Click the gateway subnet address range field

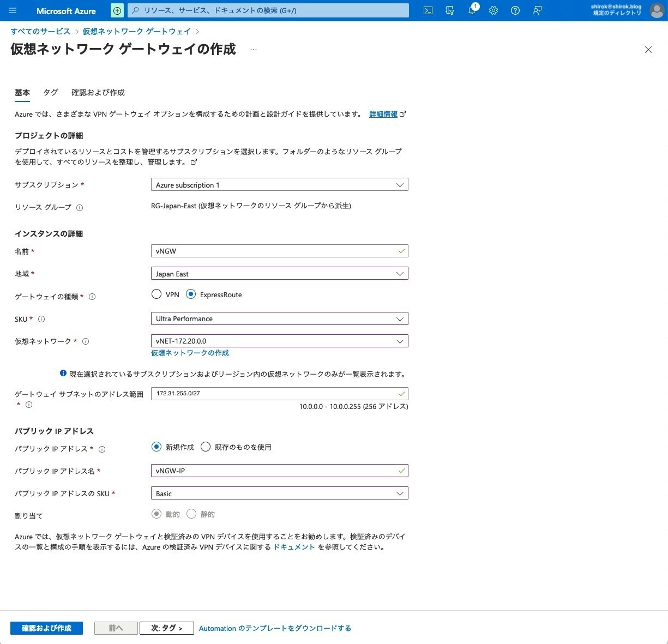[279, 393]
